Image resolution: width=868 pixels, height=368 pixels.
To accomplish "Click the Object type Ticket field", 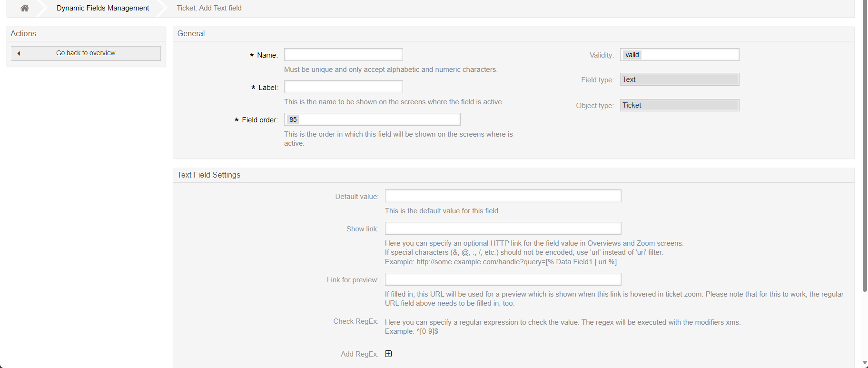I will pyautogui.click(x=679, y=105).
